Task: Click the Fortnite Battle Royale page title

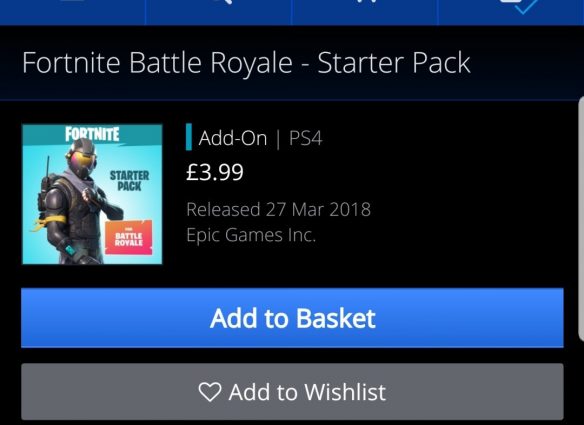Action: click(x=246, y=63)
